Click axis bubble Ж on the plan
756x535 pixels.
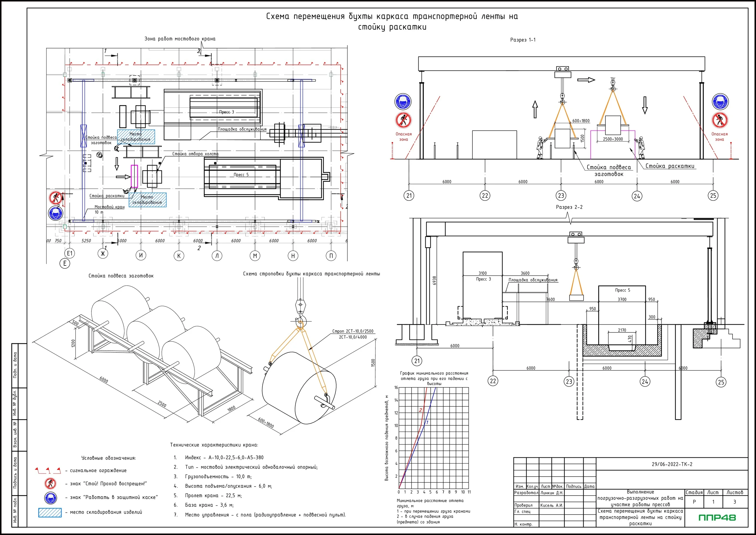click(x=103, y=253)
